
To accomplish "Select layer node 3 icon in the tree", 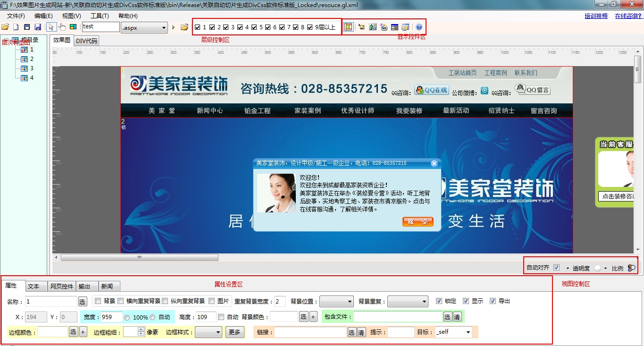I will point(25,68).
